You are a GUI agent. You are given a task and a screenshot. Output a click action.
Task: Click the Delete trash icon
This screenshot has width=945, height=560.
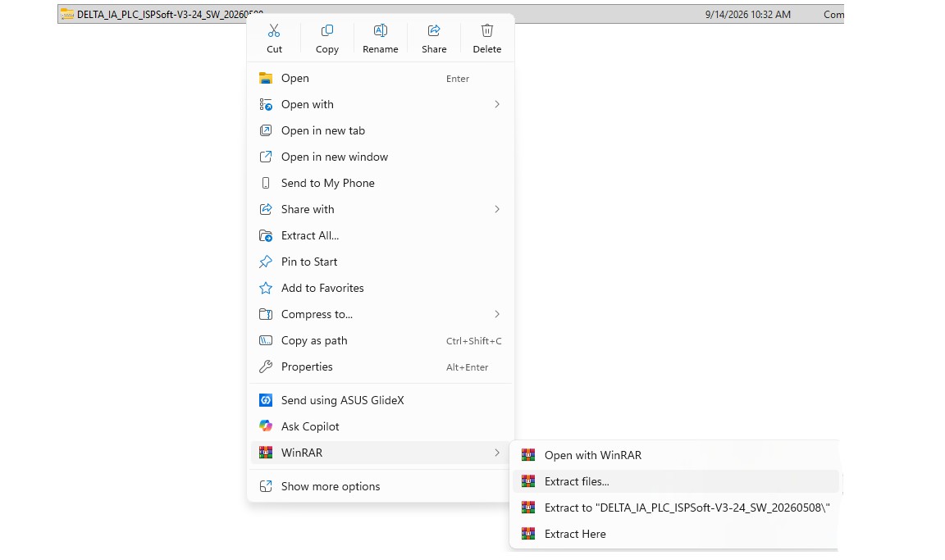coord(487,30)
